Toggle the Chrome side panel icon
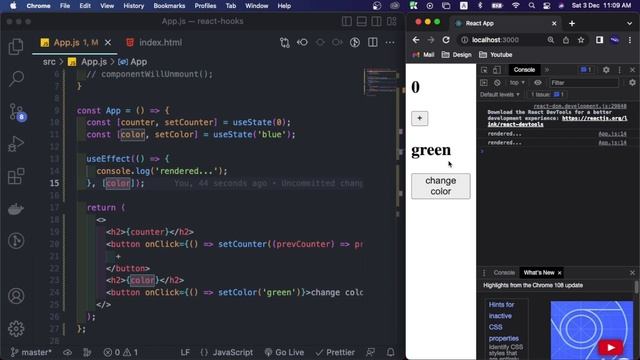Image resolution: width=640 pixels, height=360 pixels. point(599,40)
